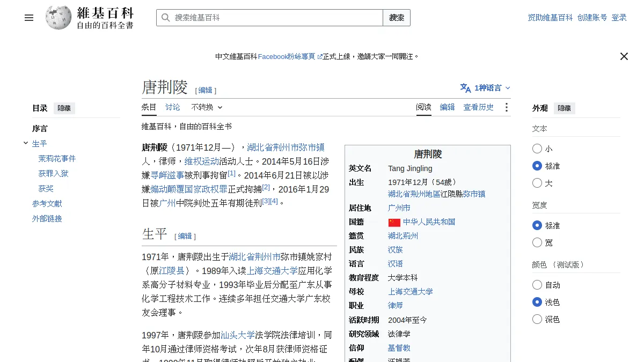
Task: Open the 上海交通大学 link in infobox
Action: (x=411, y=292)
